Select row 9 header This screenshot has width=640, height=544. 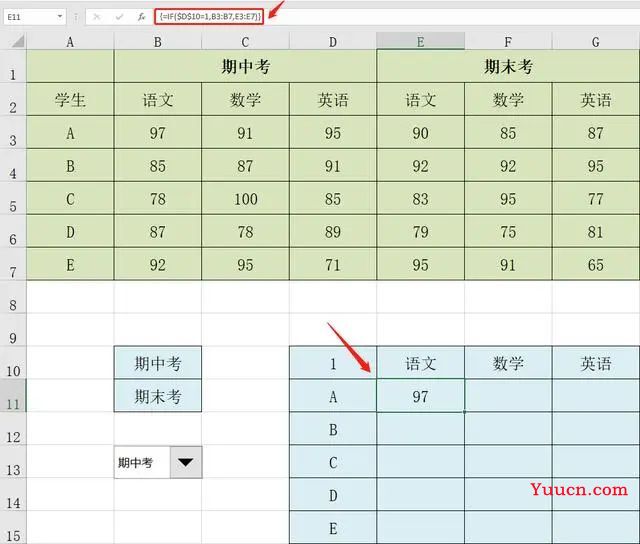(x=13, y=330)
